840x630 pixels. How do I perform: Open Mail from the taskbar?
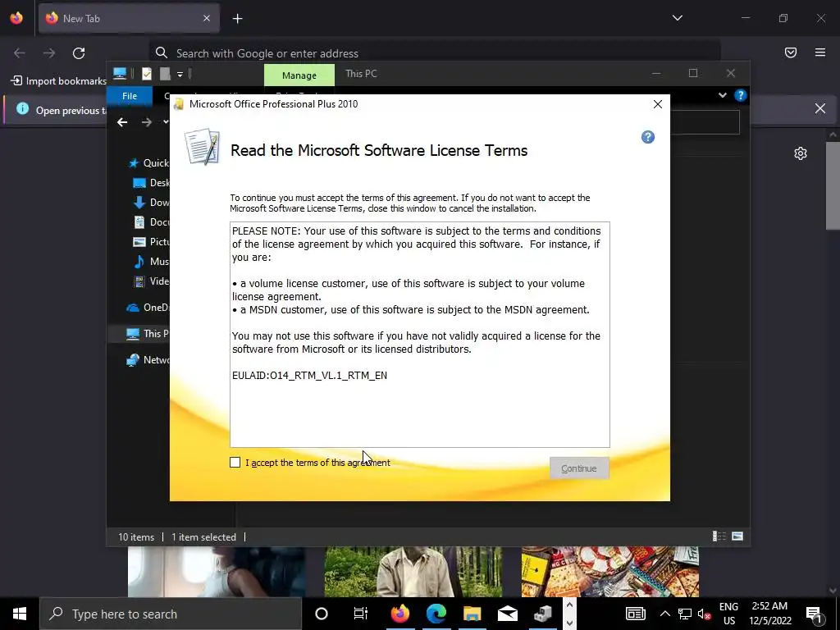coord(507,614)
